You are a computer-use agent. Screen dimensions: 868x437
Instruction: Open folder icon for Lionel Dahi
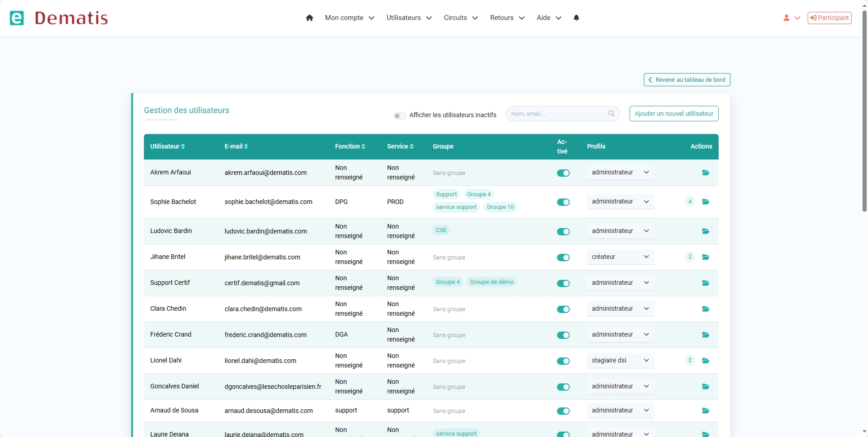705,361
